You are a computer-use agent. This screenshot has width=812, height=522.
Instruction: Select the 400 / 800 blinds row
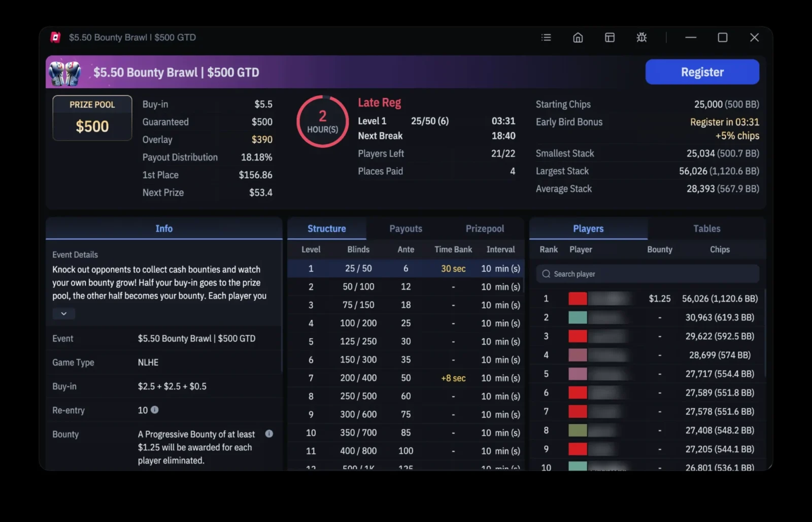coord(405,451)
